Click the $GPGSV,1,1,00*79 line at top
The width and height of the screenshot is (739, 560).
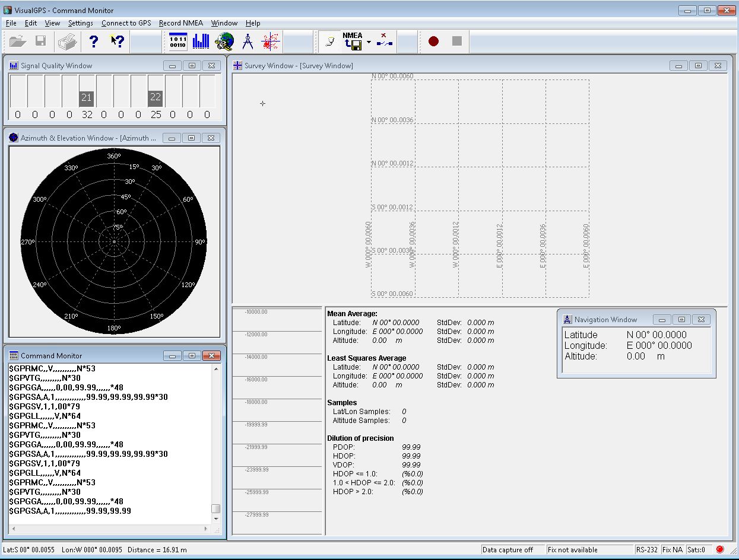coord(45,406)
